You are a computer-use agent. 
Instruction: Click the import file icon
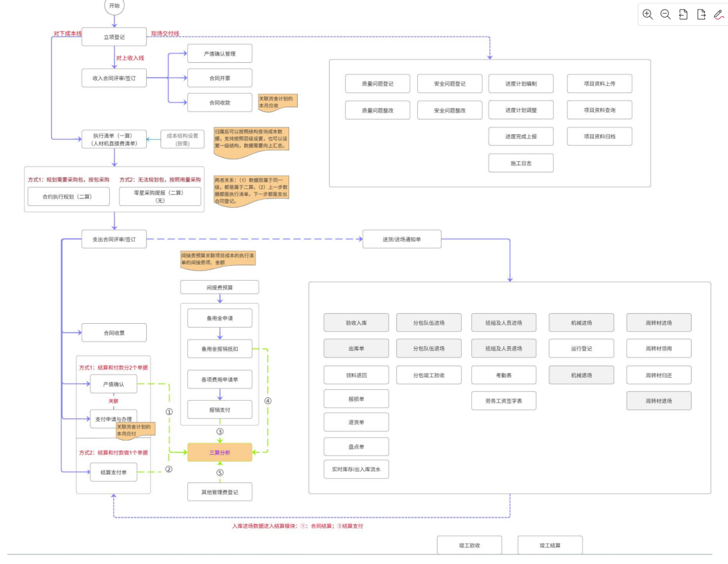point(683,14)
